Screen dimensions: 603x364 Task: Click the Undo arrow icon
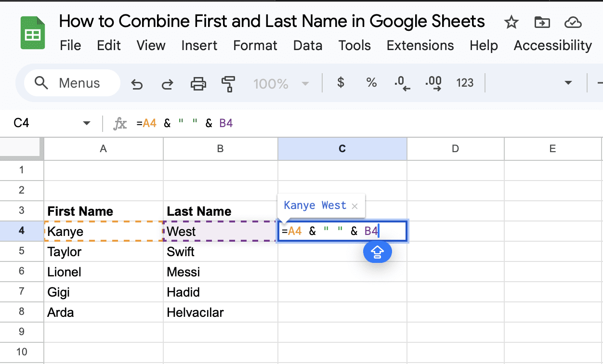137,84
